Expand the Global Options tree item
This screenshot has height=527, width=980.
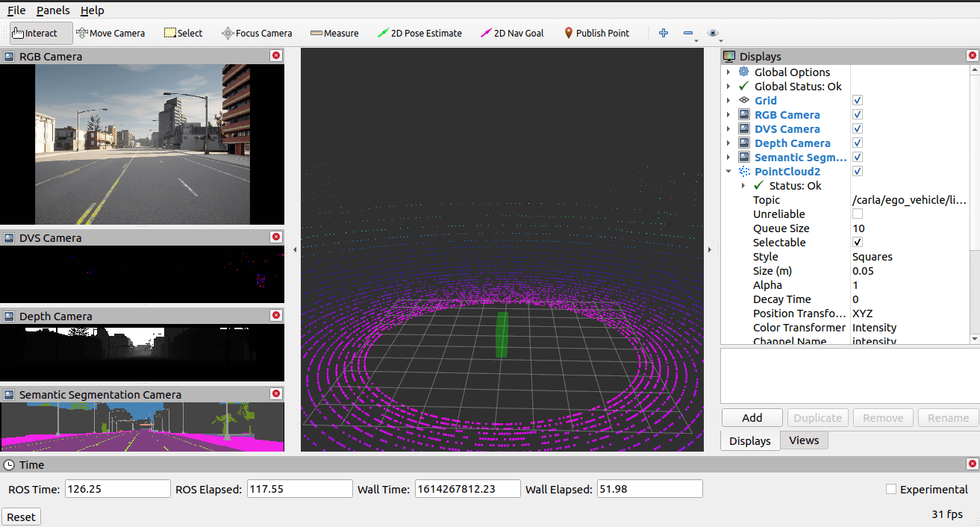728,72
